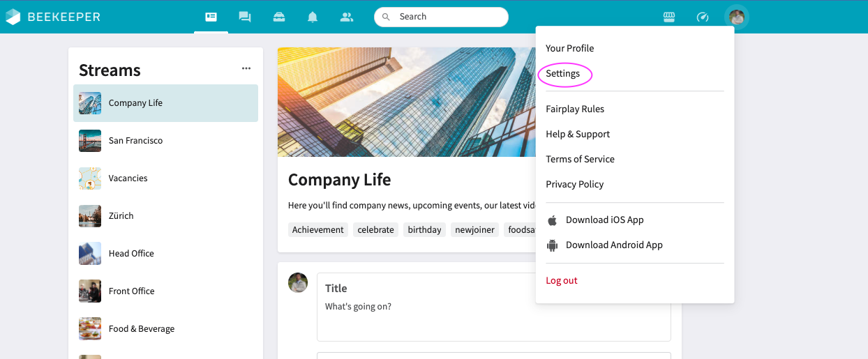Open the Front Office stream

pos(165,291)
